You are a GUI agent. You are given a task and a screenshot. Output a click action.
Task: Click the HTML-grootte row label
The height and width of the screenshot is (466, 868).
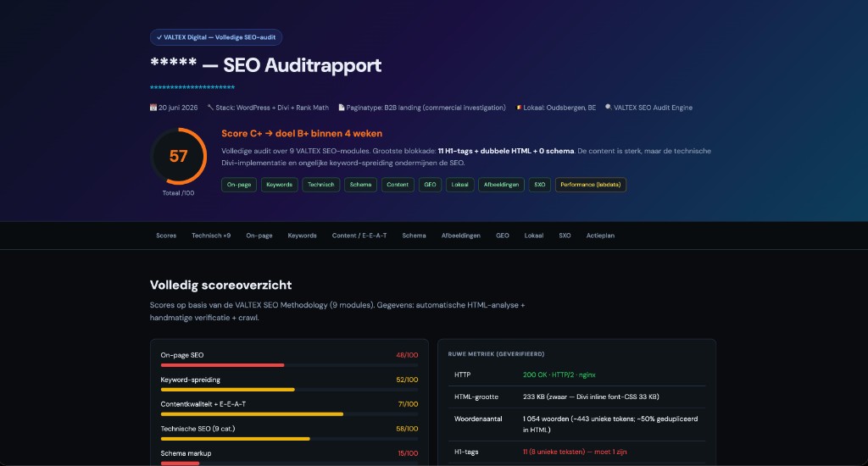pos(476,397)
